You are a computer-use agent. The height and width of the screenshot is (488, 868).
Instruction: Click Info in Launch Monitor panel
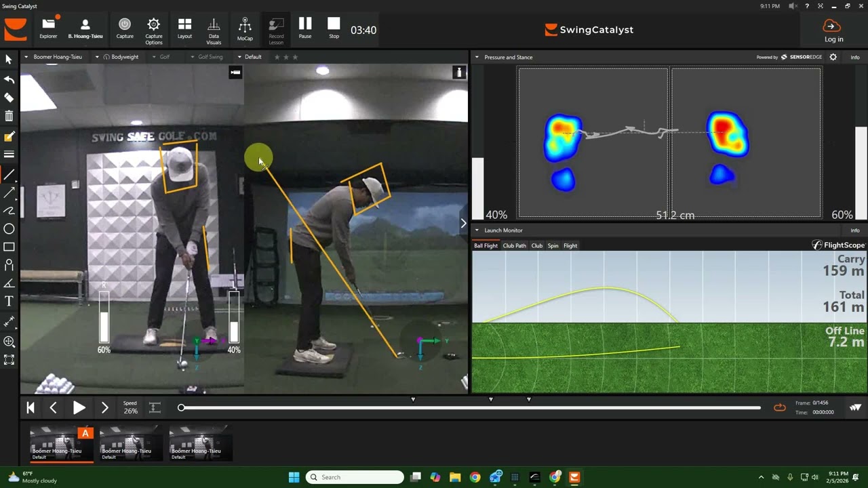pos(855,230)
